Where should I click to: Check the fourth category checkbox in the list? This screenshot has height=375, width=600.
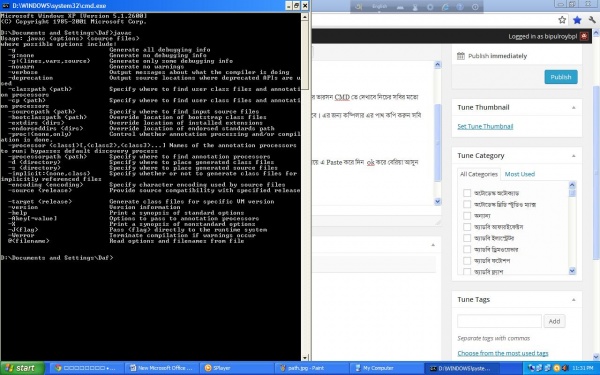(467, 227)
